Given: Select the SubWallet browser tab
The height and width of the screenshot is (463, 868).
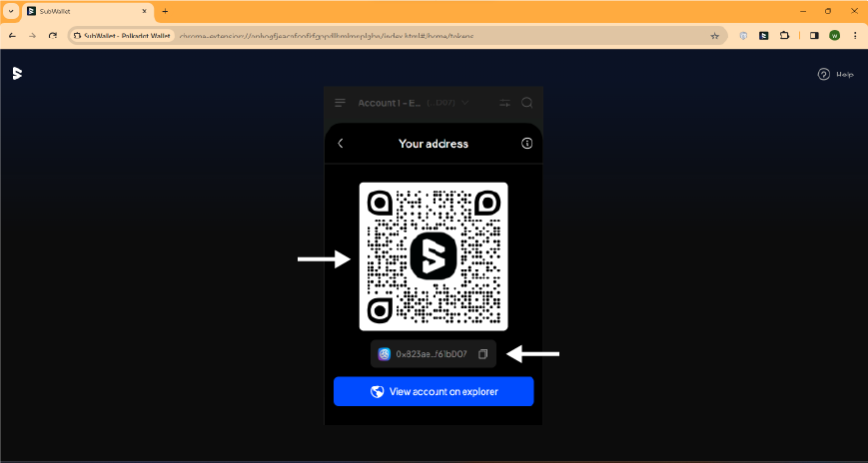Looking at the screenshot, I should click(85, 11).
